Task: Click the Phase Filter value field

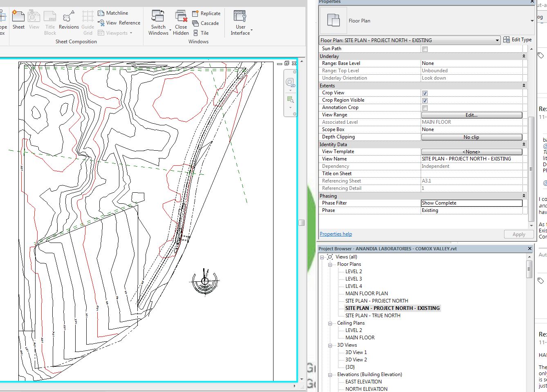Action: pos(472,203)
